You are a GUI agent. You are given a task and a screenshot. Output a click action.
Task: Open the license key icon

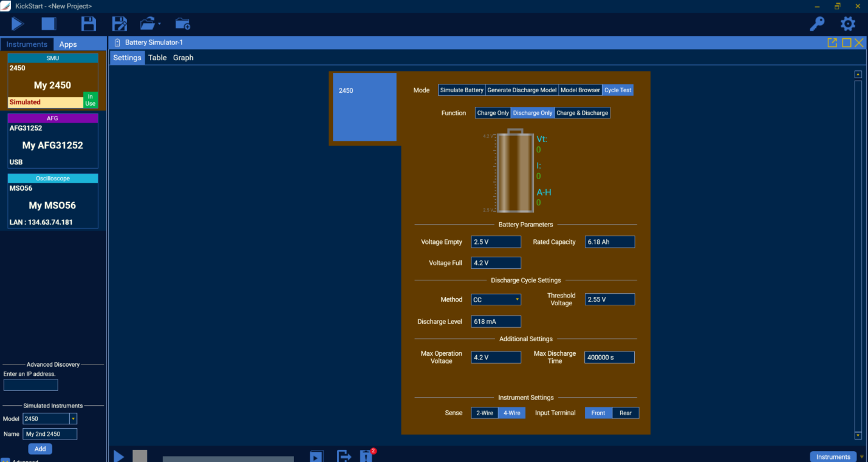pos(817,24)
